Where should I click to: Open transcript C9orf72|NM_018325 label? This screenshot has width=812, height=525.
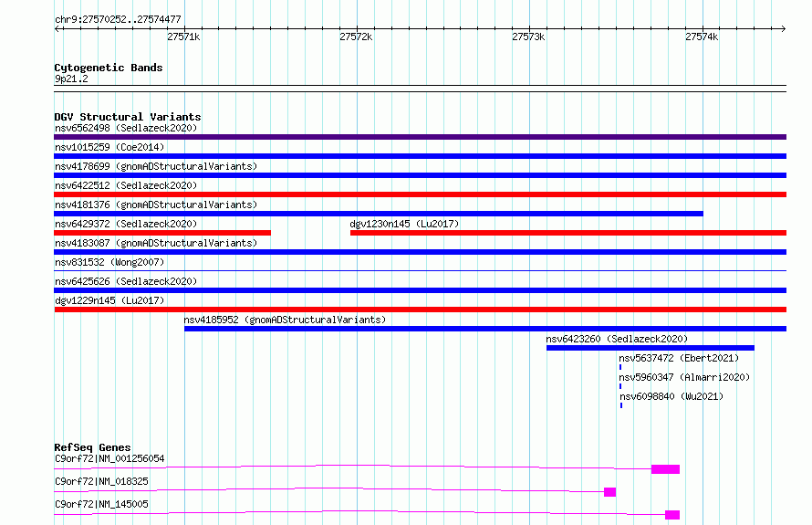point(101,481)
